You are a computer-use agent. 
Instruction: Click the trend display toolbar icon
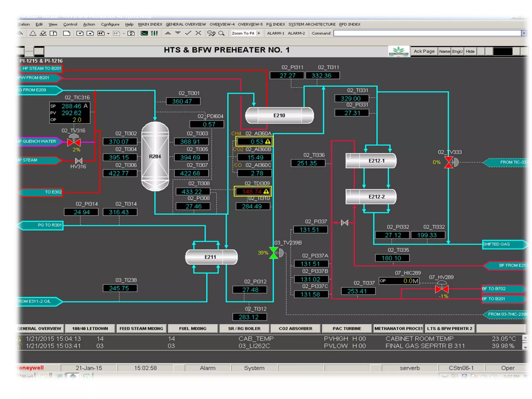click(x=144, y=33)
